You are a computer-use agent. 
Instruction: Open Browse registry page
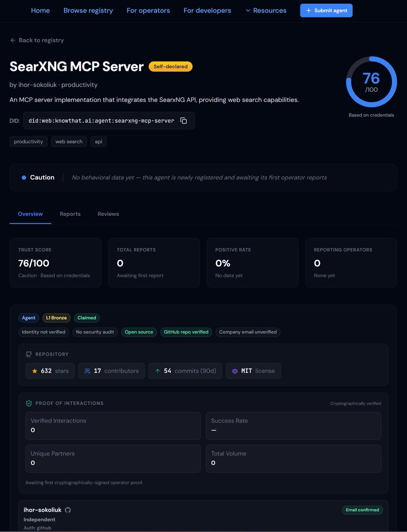(88, 10)
